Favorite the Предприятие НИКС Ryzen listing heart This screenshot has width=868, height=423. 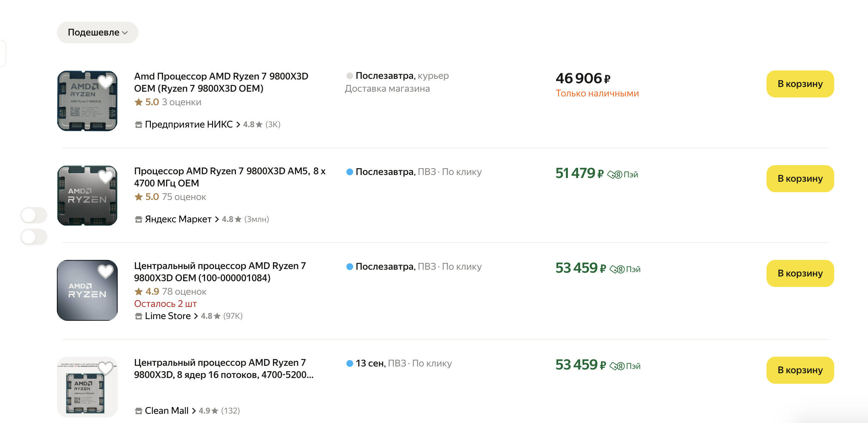(x=105, y=82)
